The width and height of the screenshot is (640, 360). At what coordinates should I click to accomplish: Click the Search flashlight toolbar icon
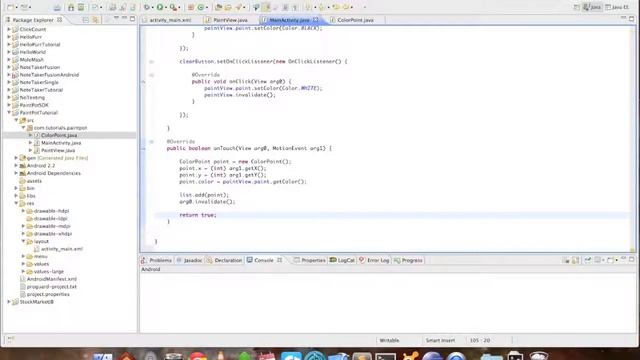pos(238,7)
